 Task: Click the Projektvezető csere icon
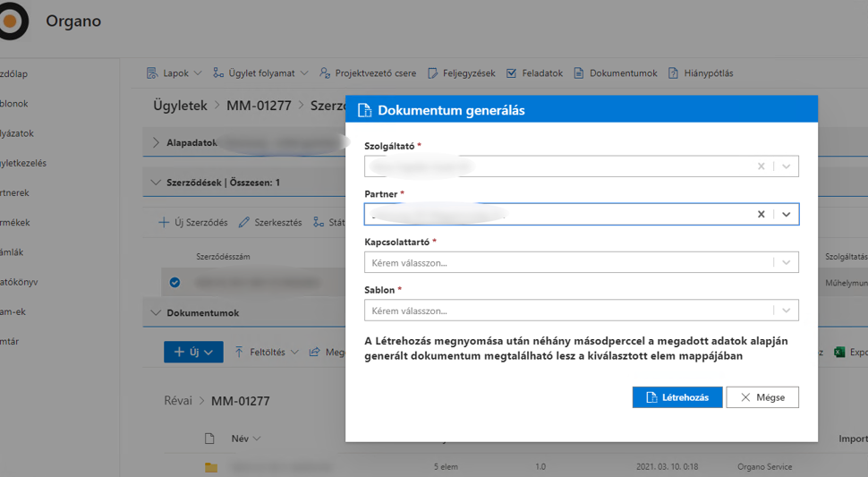326,73
